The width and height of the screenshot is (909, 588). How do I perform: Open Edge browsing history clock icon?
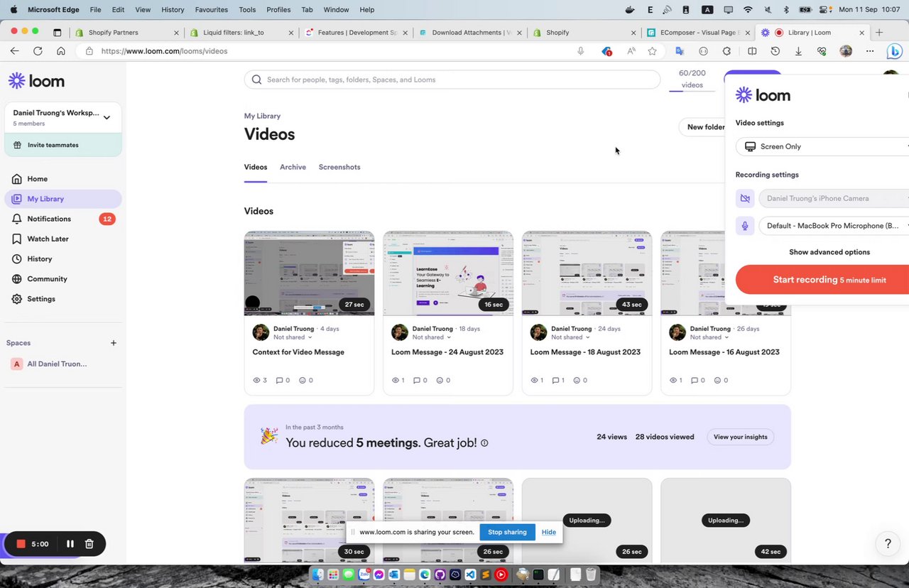pyautogui.click(x=775, y=51)
